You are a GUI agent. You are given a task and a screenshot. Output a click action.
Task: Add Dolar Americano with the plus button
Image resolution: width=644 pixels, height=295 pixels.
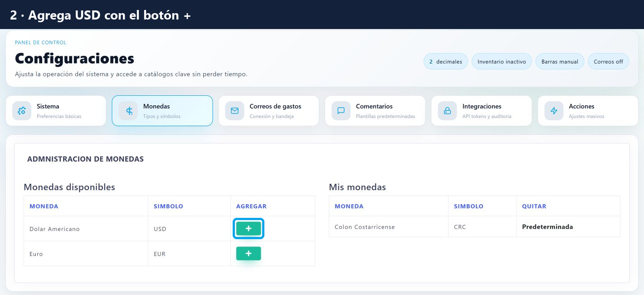point(249,229)
